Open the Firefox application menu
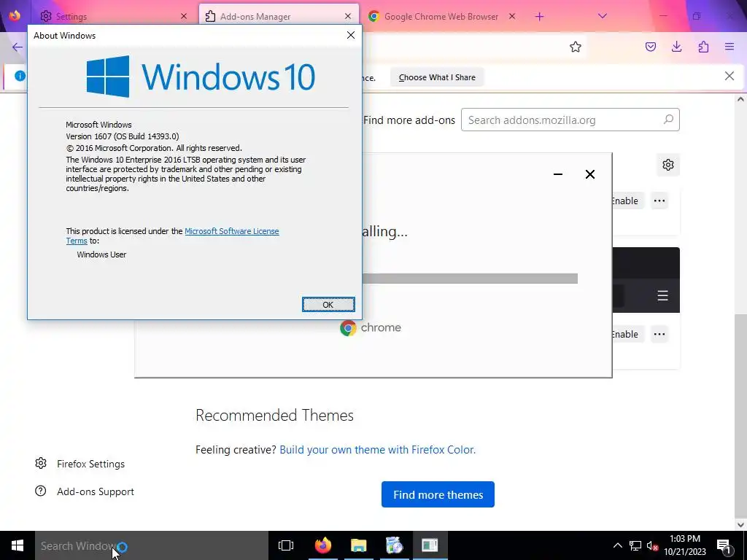747x560 pixels. pos(729,47)
